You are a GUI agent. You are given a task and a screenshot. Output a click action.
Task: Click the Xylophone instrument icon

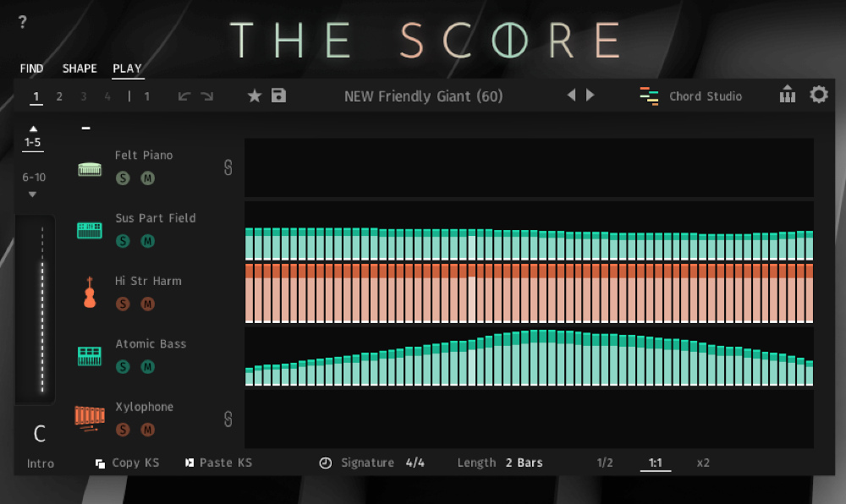(x=90, y=419)
